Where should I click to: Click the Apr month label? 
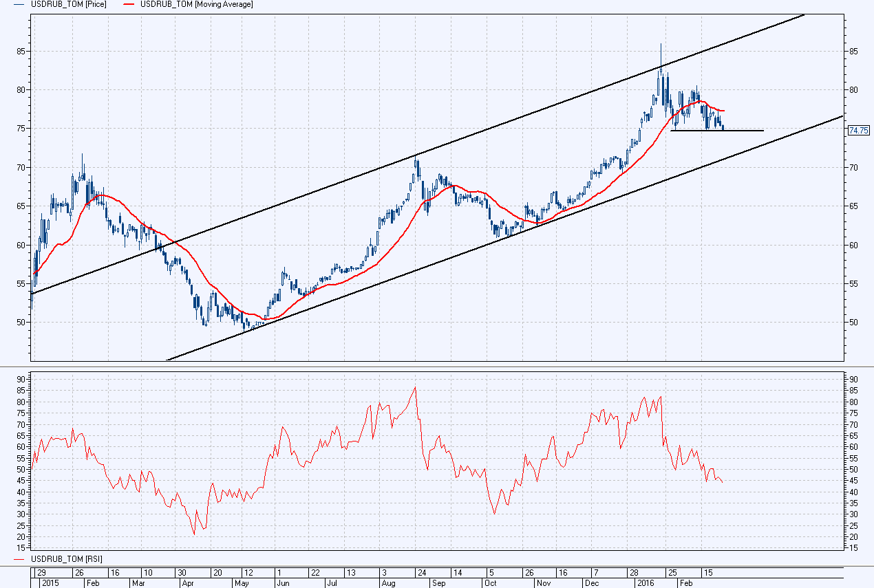pos(188,582)
